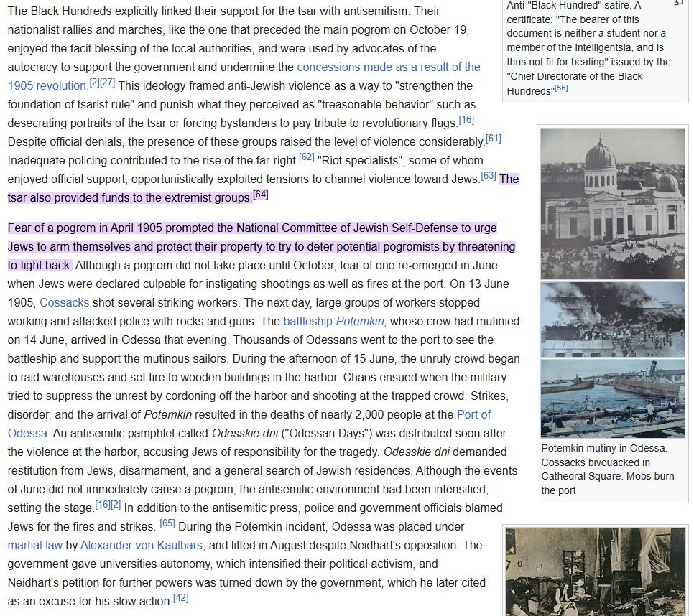
Task: Follow the Cossacks link
Action: coord(64,302)
